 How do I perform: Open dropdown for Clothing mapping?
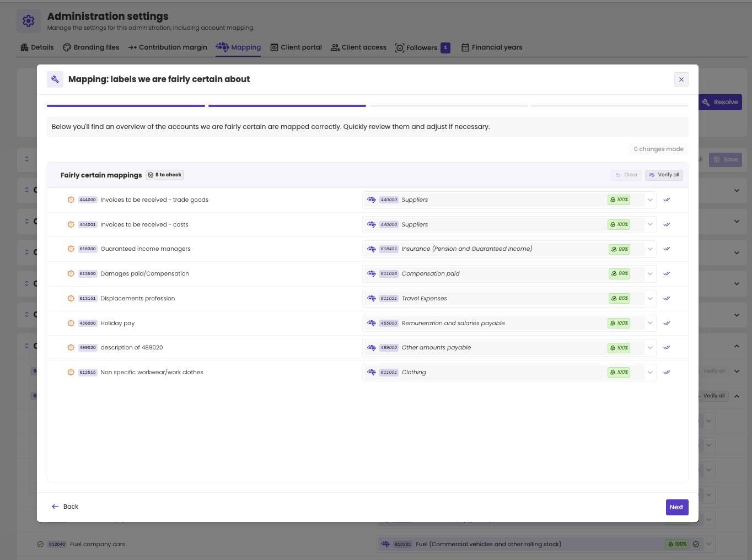(x=650, y=373)
